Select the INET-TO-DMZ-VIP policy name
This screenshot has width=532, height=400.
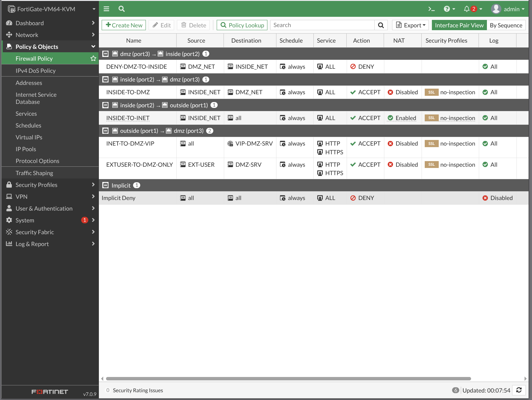click(x=130, y=143)
